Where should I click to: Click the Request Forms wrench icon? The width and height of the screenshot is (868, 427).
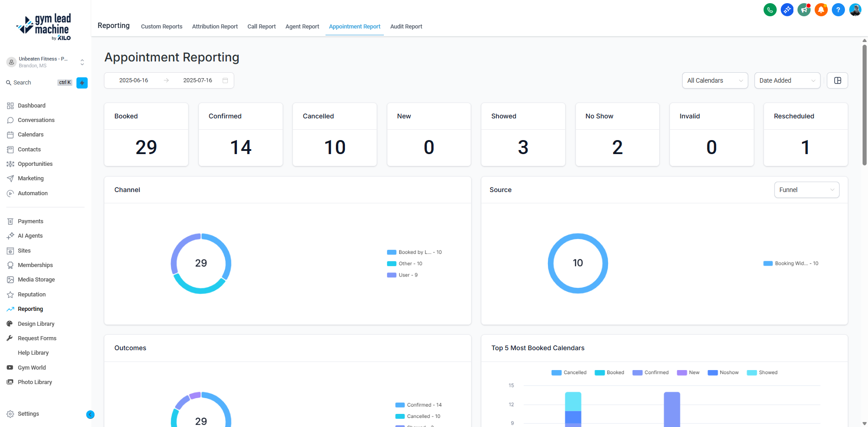(x=10, y=338)
